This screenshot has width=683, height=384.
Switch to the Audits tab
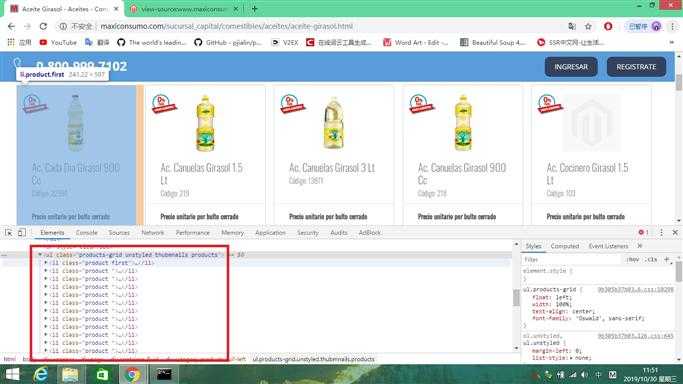[x=338, y=232]
